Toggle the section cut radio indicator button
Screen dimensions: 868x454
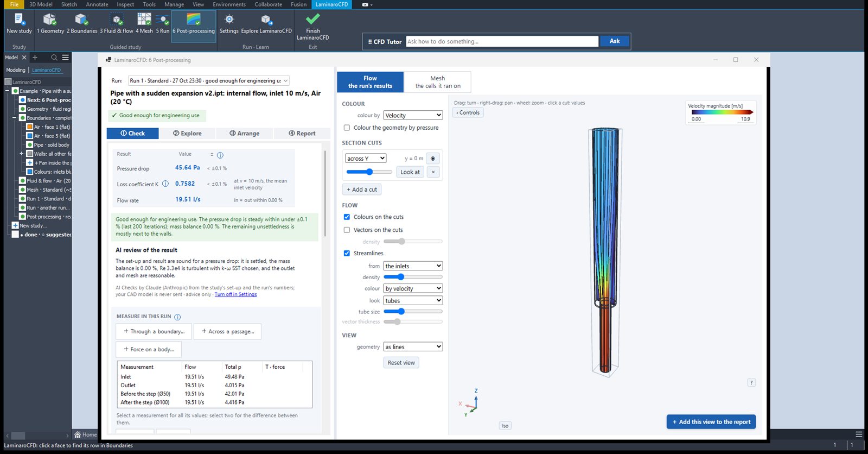tap(433, 159)
